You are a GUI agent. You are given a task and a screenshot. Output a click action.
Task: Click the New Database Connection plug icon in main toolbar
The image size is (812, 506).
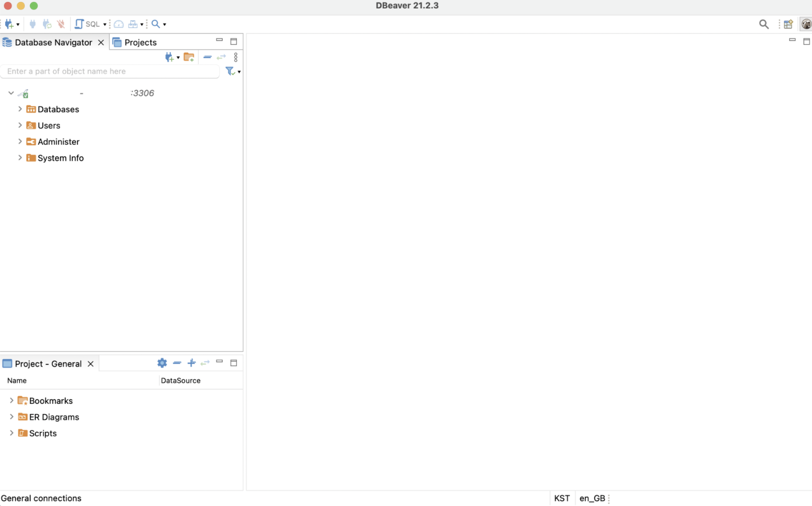9,24
